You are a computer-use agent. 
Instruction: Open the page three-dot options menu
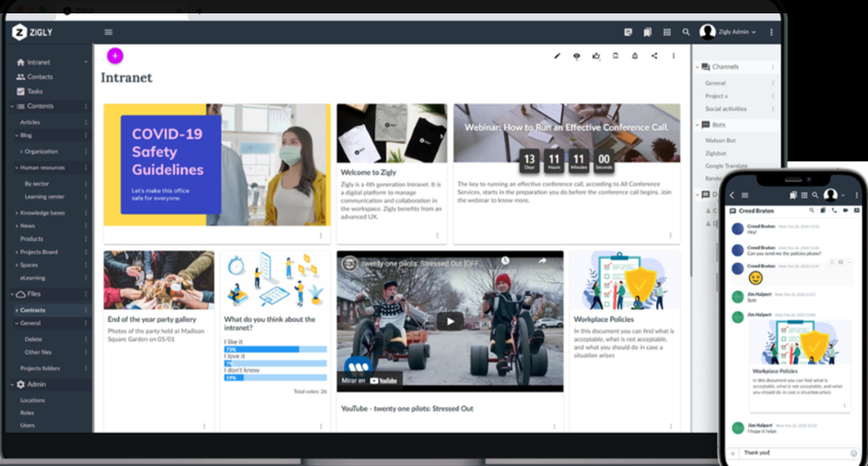click(674, 56)
